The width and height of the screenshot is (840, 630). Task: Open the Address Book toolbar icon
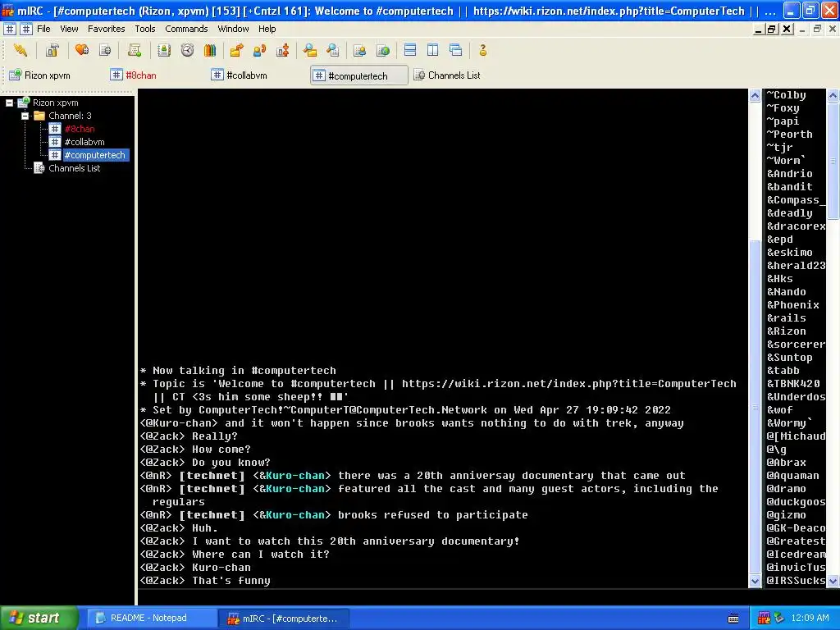point(164,50)
